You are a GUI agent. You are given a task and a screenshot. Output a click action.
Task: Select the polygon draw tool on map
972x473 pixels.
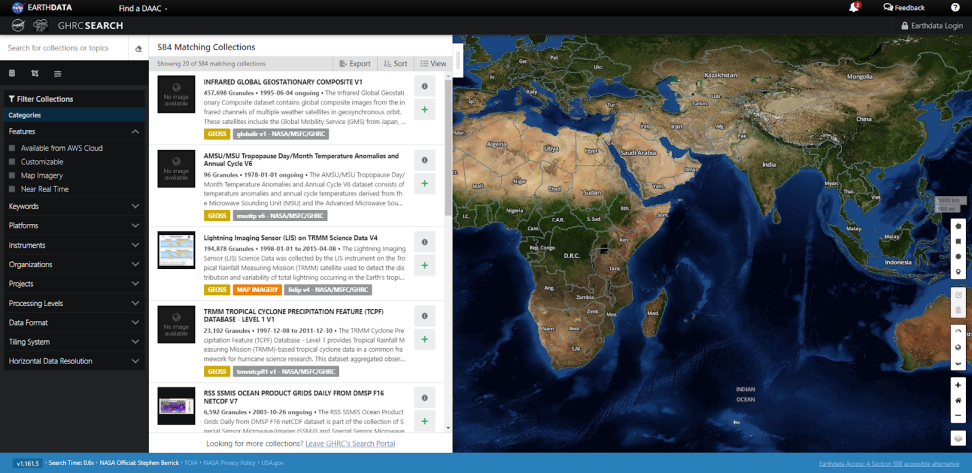tap(959, 226)
